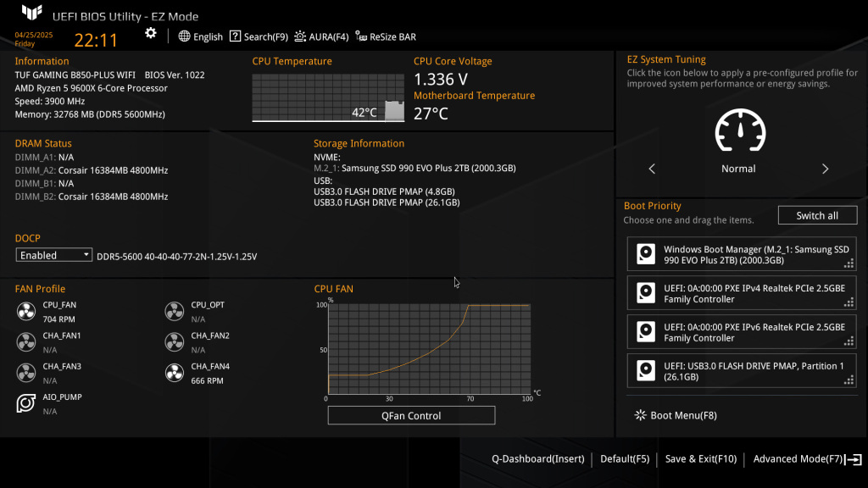Click the globe language icon
868x488 pixels.
pos(184,36)
